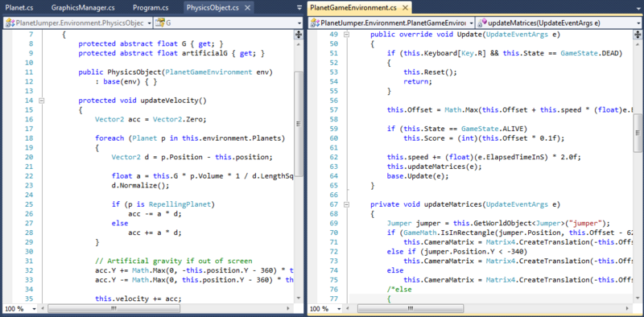Click the split-window icon above left scrollbar
Screen dimensions: 644x317
point(299,35)
